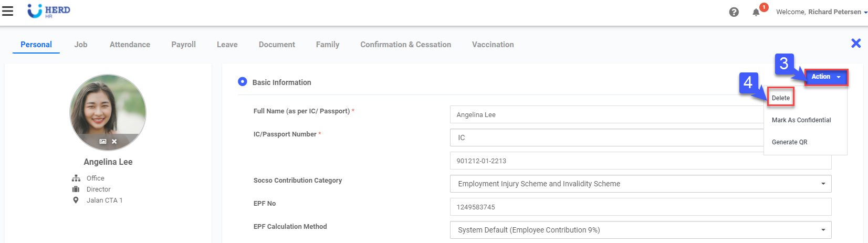Choose Delete from the Action menu
This screenshot has width=868, height=243.
point(781,98)
